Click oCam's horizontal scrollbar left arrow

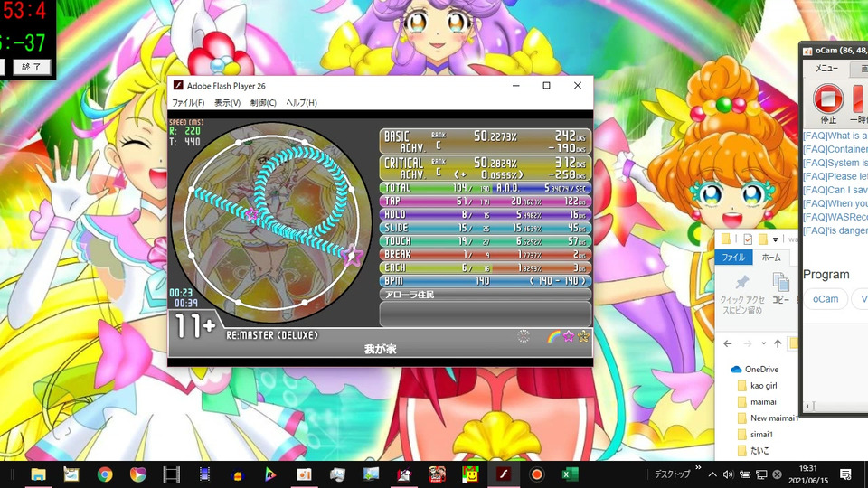[x=808, y=407]
